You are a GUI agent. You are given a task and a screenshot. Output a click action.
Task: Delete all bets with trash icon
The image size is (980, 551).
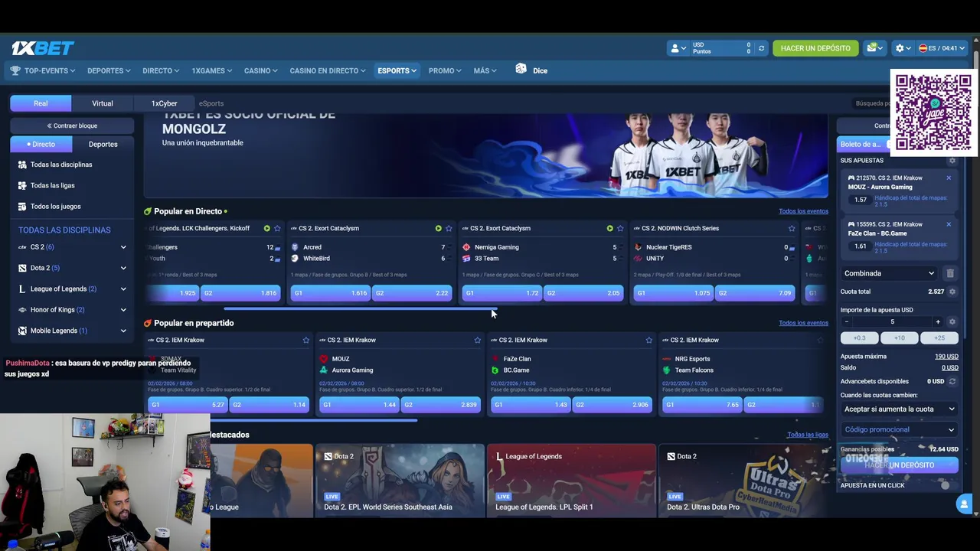[950, 273]
